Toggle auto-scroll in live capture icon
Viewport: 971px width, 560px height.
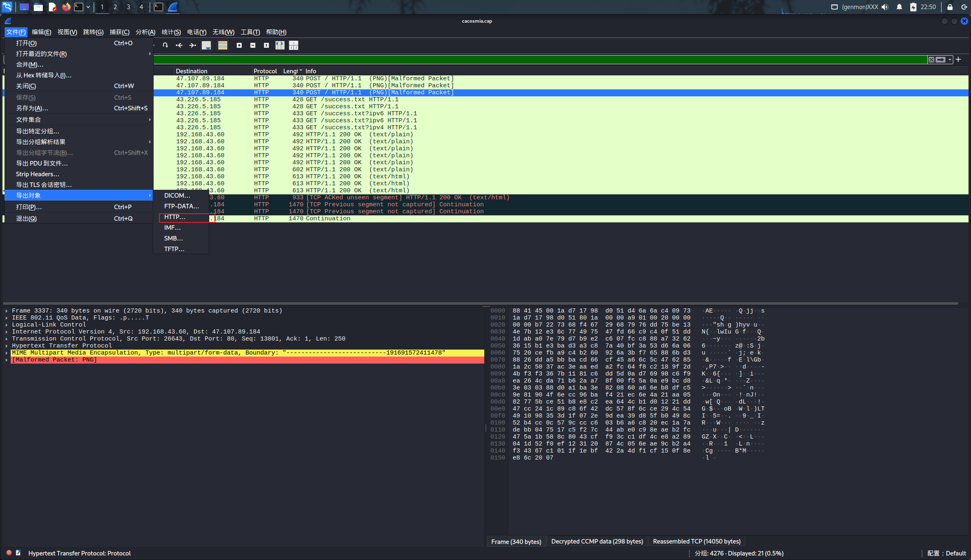pos(206,45)
